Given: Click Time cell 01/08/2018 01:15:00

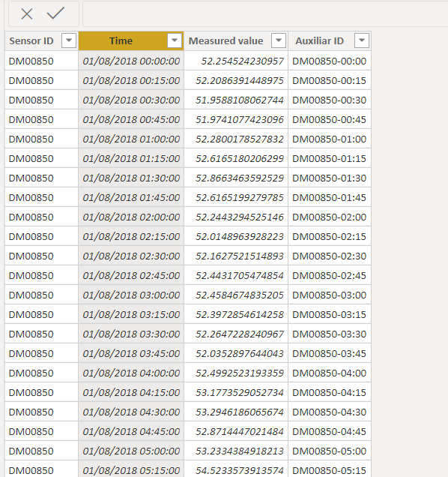Looking at the screenshot, I should coord(131,158).
